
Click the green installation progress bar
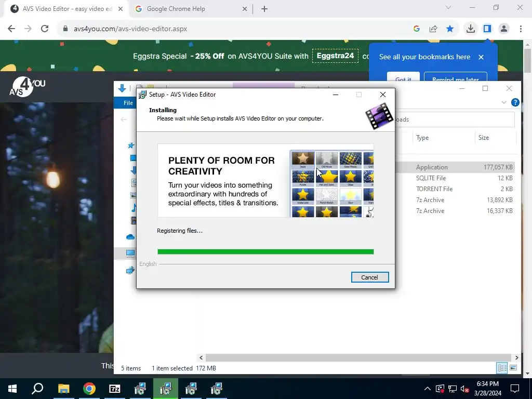point(265,251)
